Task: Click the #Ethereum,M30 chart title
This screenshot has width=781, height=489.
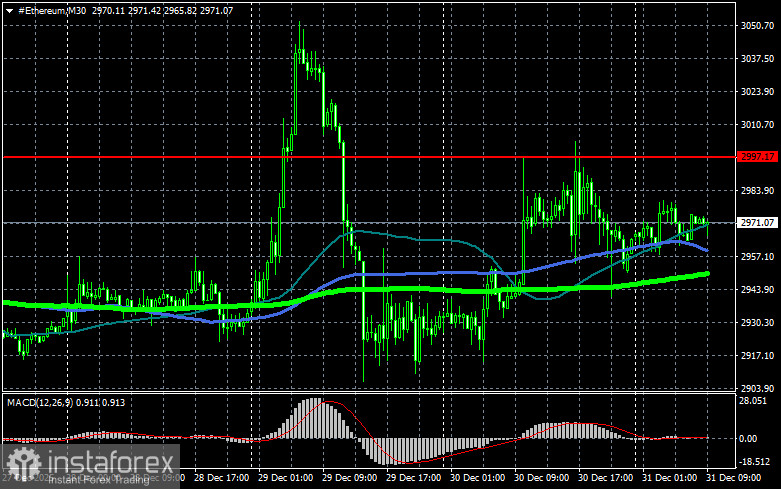Action: tap(52, 10)
